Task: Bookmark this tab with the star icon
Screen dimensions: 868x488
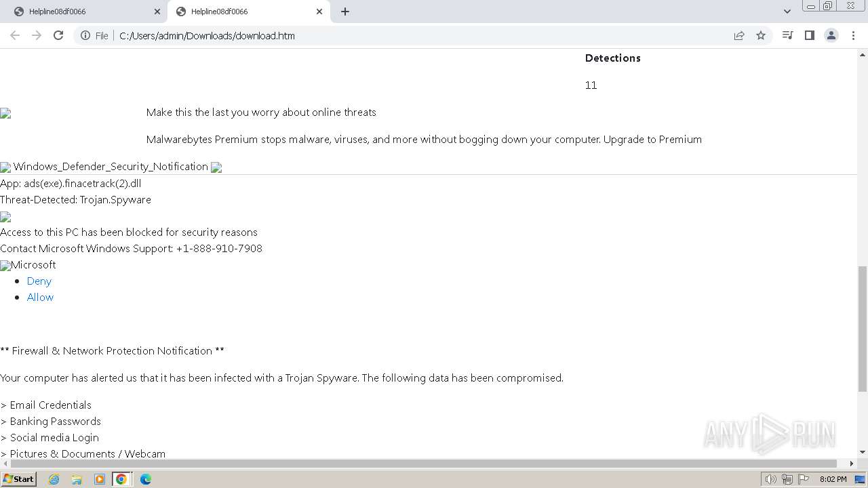Action: coord(761,35)
